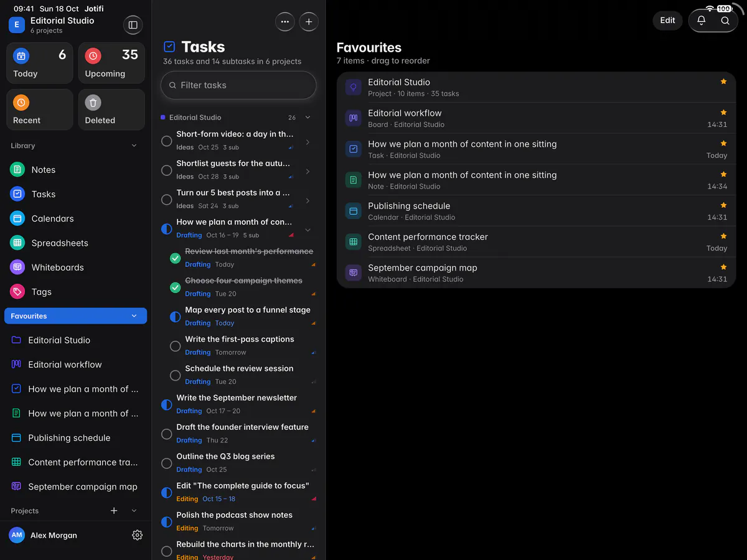Uncheck Review last month's performance subtask
Screen dimensions: 747x560
tap(175, 258)
